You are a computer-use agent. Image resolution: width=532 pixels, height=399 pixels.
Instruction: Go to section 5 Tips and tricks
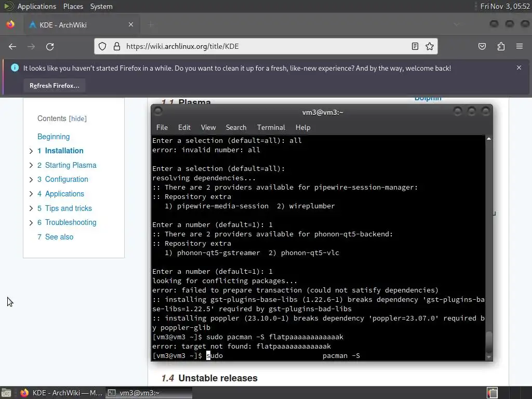click(64, 208)
